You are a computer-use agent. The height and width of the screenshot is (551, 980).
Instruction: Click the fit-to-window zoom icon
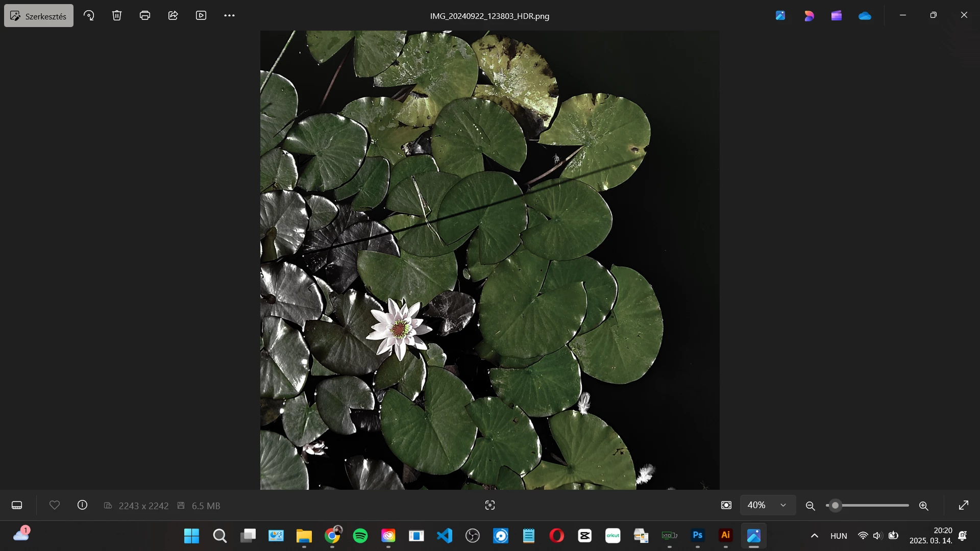(x=726, y=505)
